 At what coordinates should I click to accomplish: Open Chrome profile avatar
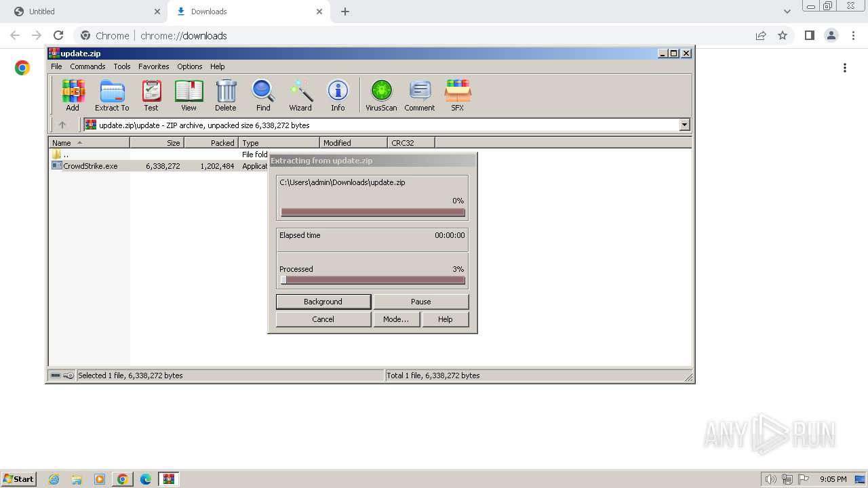(831, 35)
